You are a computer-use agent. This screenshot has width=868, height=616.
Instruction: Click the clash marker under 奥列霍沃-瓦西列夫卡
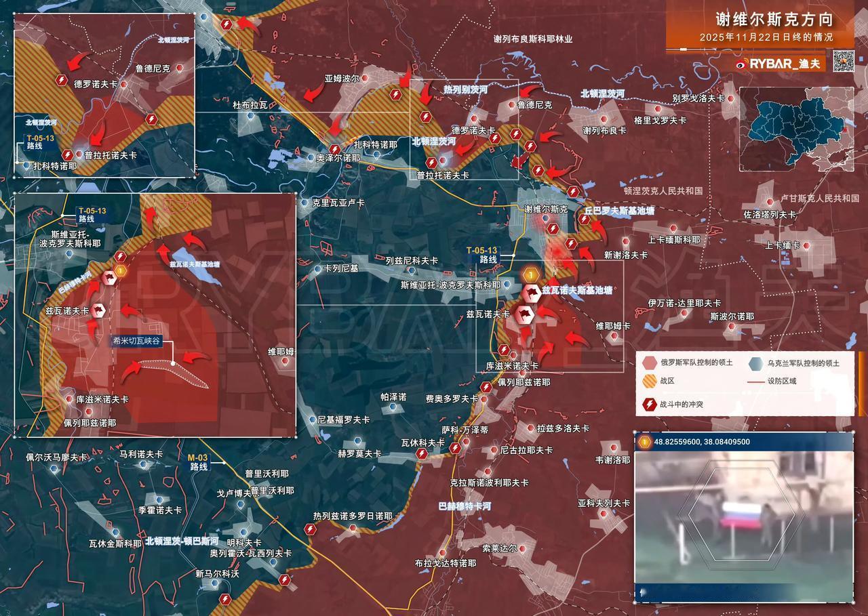pos(285,580)
